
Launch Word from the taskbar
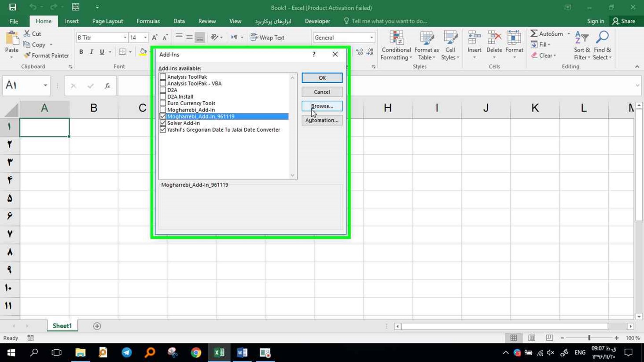242,352
